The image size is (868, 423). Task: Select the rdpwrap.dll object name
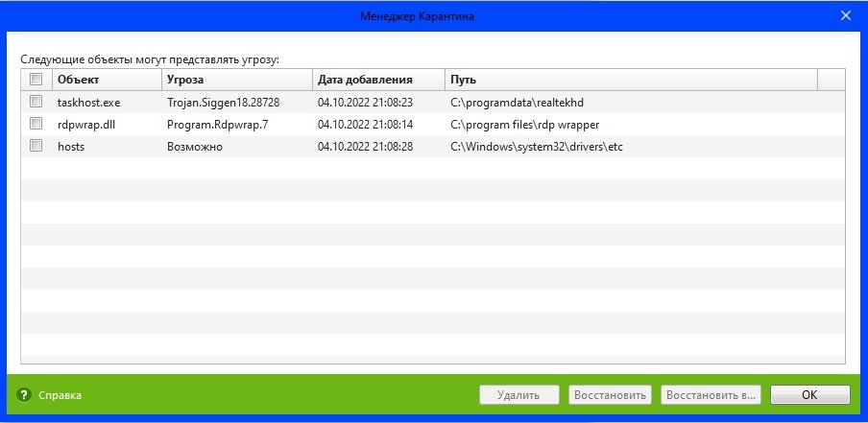coord(86,125)
